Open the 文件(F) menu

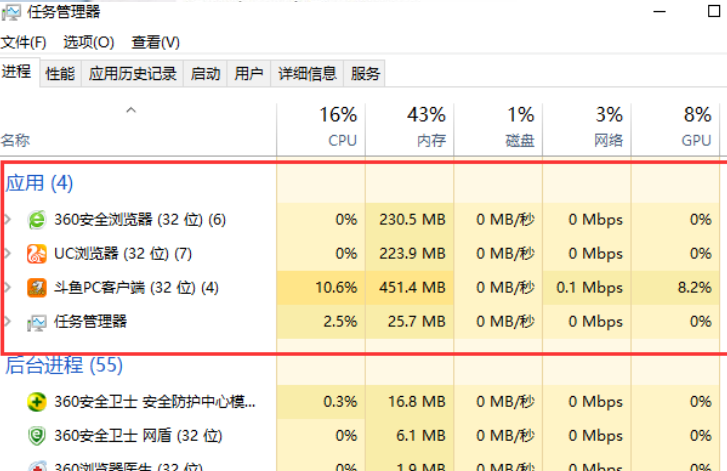pyautogui.click(x=23, y=42)
